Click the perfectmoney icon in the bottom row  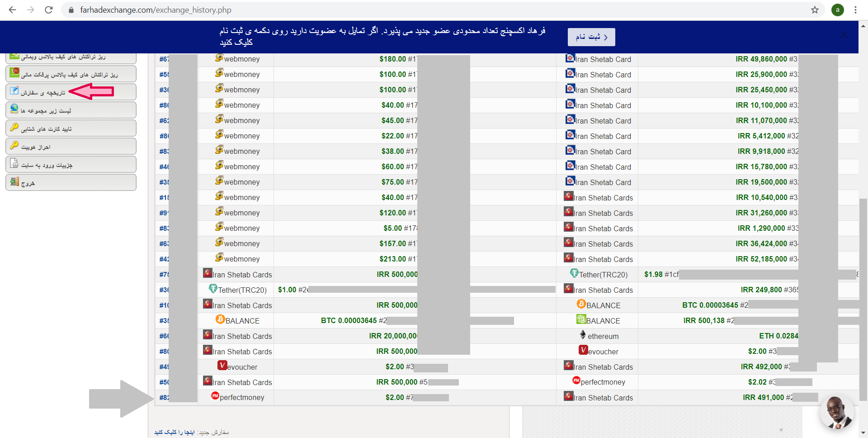tap(215, 396)
